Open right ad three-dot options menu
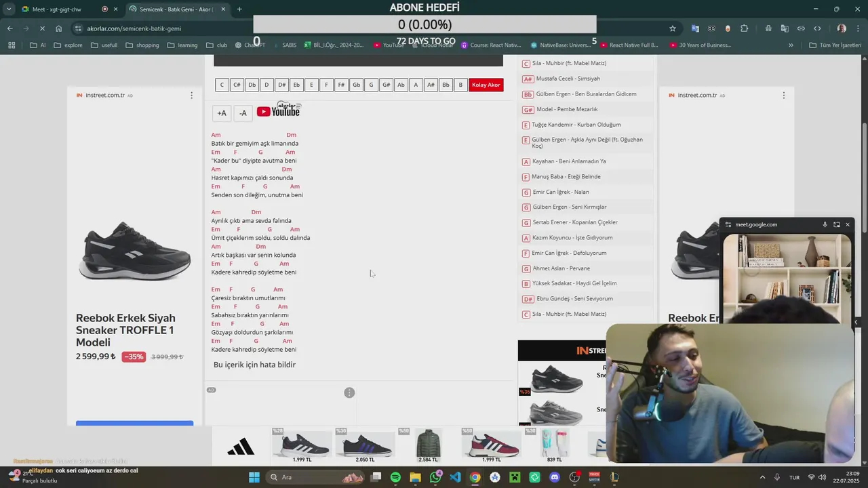This screenshot has height=488, width=868. click(x=784, y=96)
